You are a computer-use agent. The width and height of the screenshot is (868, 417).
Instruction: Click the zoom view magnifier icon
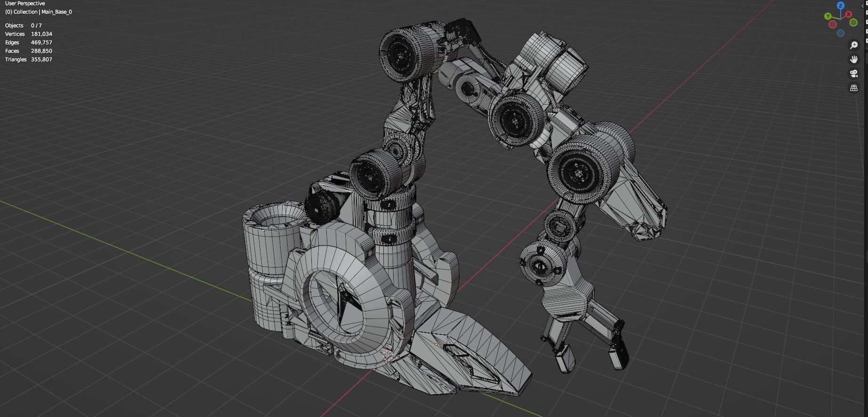point(854,45)
